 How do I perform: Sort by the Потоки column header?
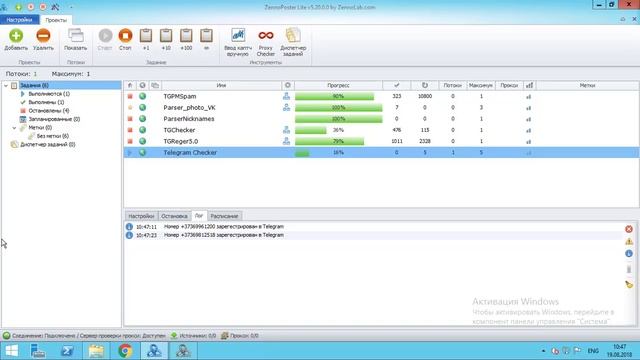click(x=453, y=85)
